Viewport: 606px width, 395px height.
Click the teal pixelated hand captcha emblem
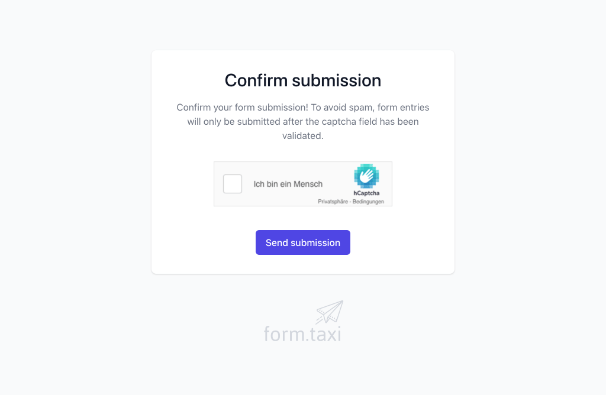point(366,176)
